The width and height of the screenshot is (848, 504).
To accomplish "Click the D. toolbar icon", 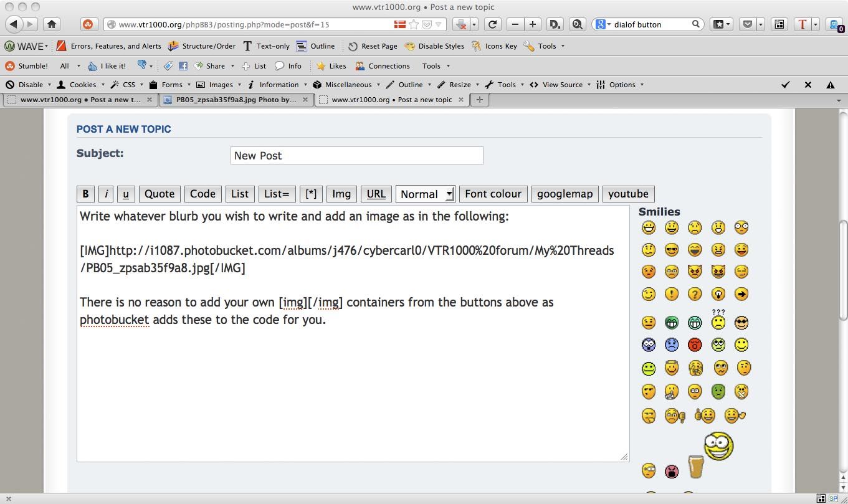I will pyautogui.click(x=555, y=24).
